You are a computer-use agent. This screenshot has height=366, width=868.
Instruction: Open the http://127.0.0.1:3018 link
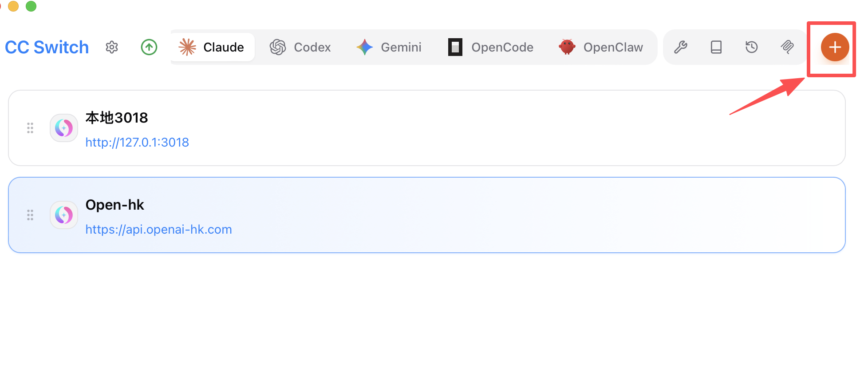click(137, 142)
